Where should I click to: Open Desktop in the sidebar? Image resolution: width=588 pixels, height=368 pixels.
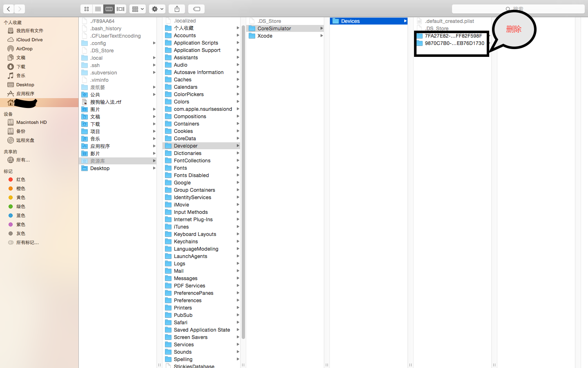click(x=39, y=85)
